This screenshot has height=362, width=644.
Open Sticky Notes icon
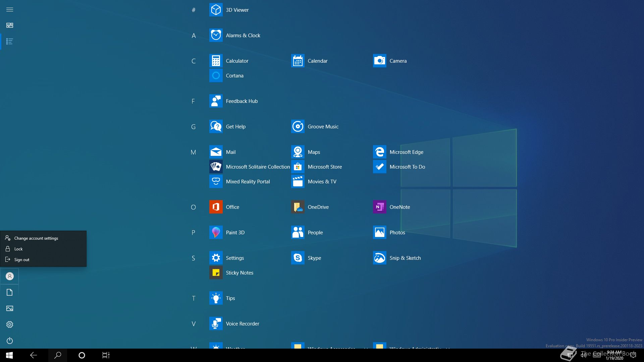216,273
